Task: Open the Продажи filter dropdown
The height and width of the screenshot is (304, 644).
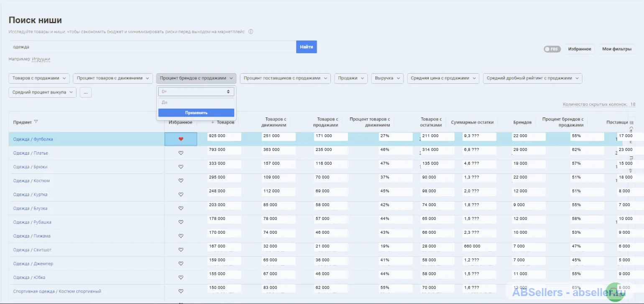Action: 351,78
